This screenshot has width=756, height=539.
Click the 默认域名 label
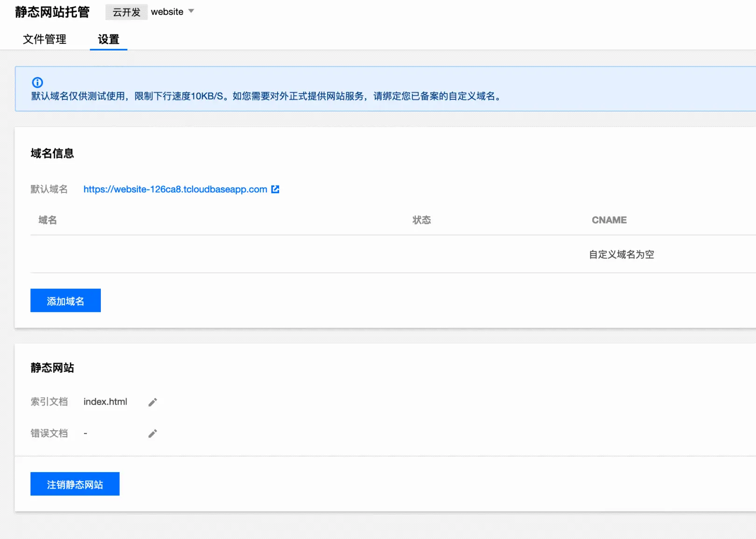[49, 189]
